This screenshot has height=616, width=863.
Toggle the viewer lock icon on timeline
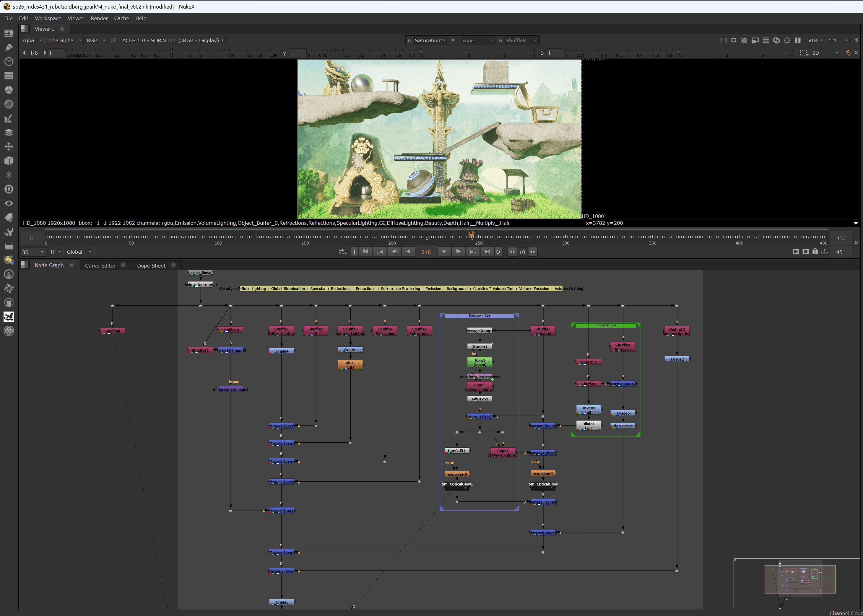click(x=815, y=252)
